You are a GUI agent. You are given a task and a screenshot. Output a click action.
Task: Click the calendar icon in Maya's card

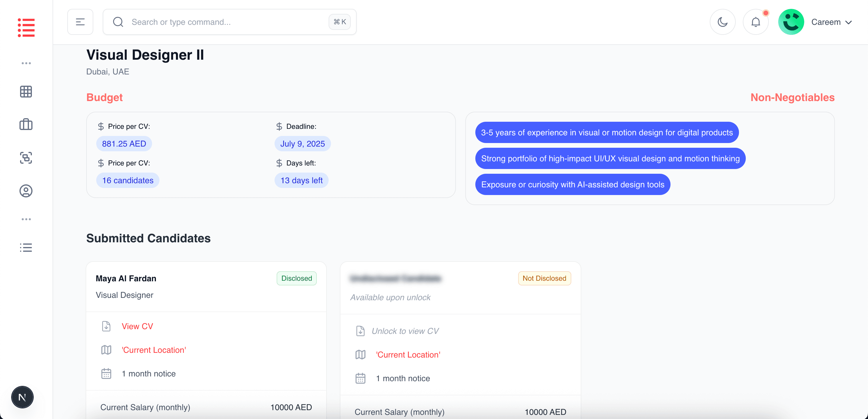pyautogui.click(x=106, y=373)
